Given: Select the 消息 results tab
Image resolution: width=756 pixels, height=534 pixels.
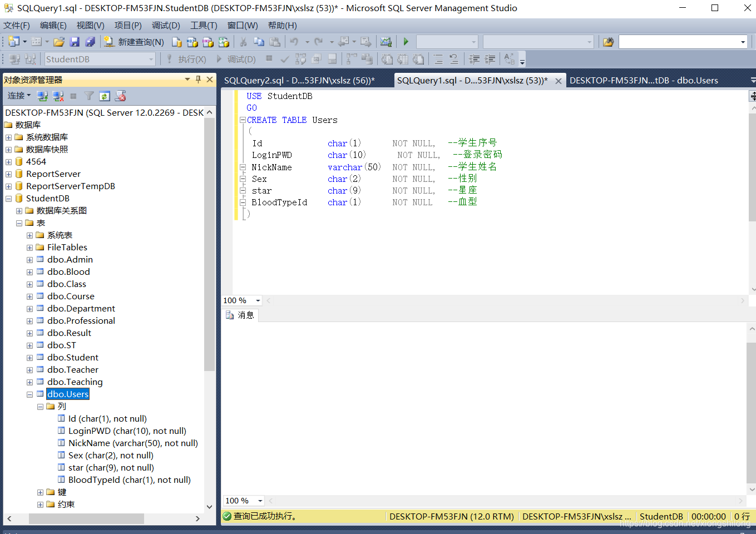Looking at the screenshot, I should tap(240, 315).
